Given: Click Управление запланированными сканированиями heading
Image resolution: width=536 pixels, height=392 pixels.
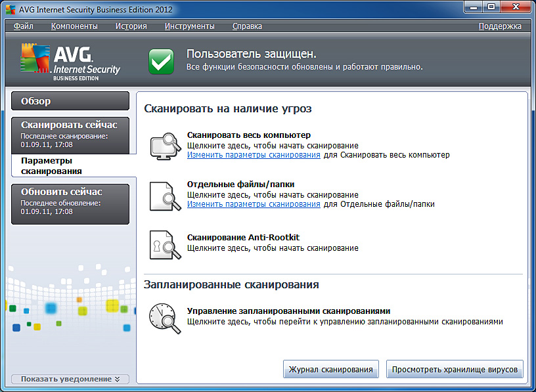Looking at the screenshot, I should tap(288, 311).
